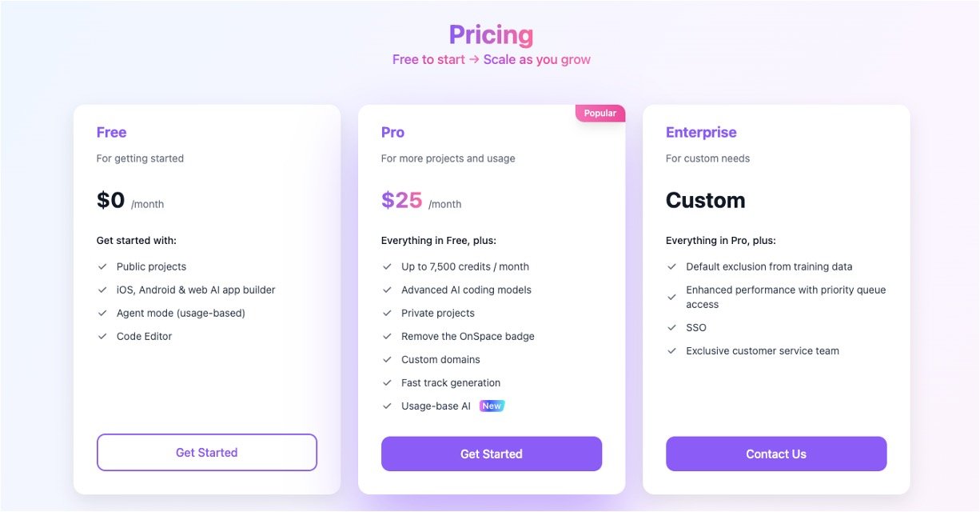Click the Popular badge on Pro card
The height and width of the screenshot is (512, 980).
tap(600, 114)
